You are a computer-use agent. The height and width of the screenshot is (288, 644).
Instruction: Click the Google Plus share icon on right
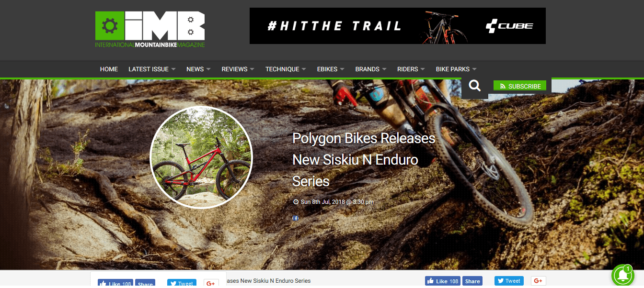538,281
